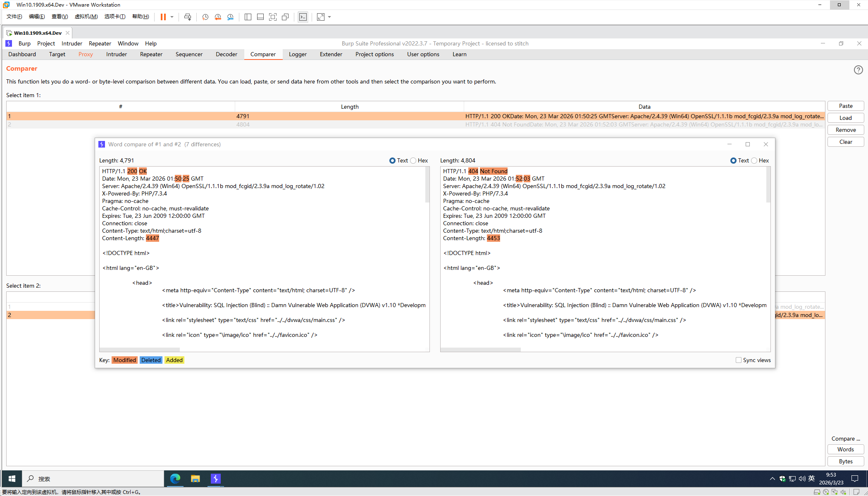The image size is (868, 496).
Task: Enable the Sync views checkbox
Action: (x=739, y=360)
